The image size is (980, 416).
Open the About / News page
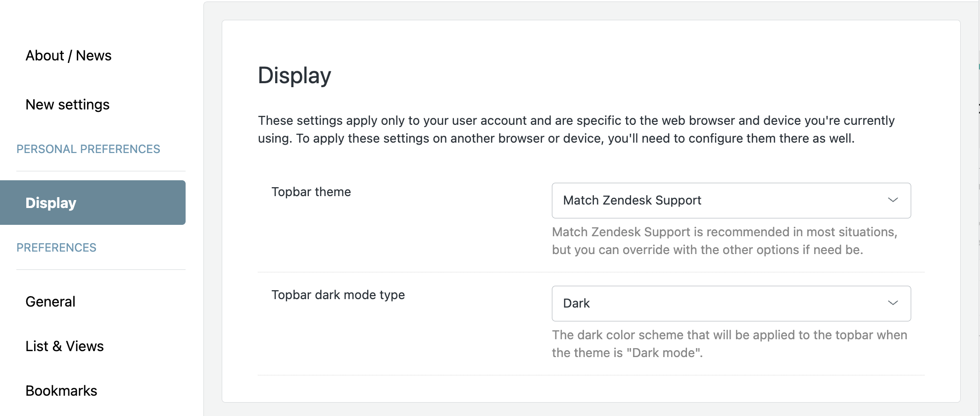pos(68,55)
